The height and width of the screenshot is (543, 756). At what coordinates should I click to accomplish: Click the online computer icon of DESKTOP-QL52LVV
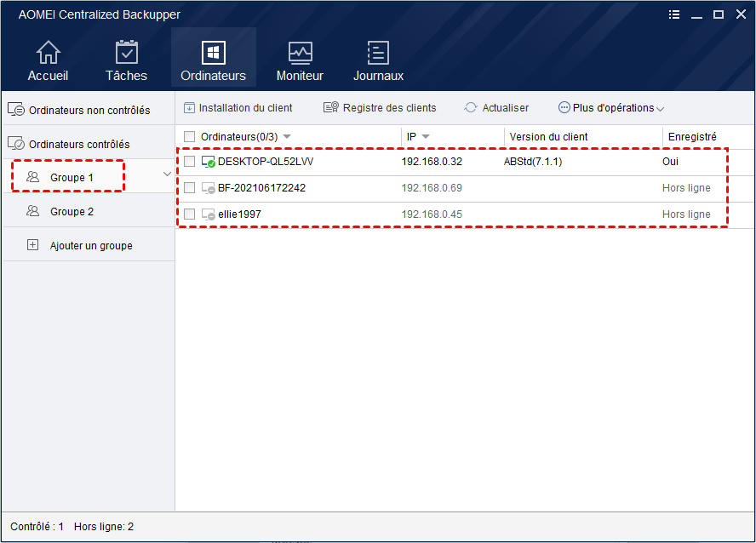[209, 162]
